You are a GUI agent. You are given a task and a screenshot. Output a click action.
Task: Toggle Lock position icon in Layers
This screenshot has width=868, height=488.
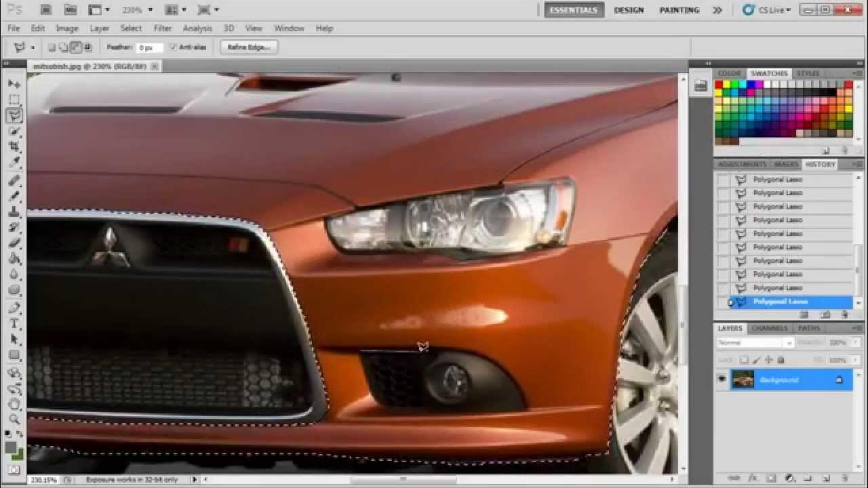click(x=768, y=360)
